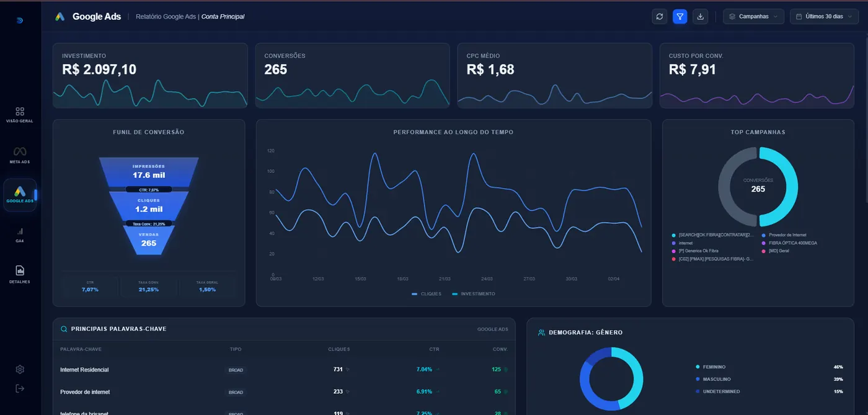Open the Campanhas dropdown
The height and width of the screenshot is (415, 868).
(x=753, y=17)
